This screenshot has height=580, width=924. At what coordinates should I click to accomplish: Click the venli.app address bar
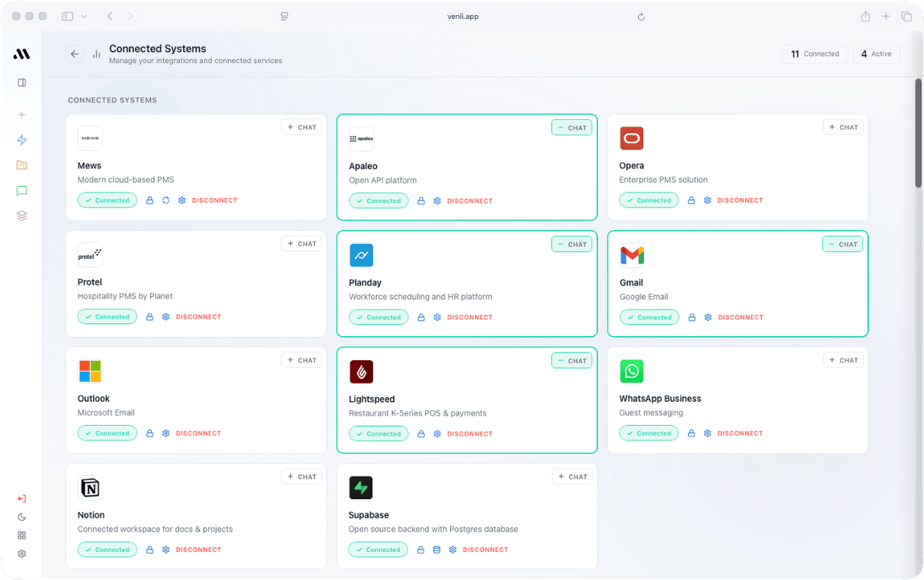tap(462, 17)
